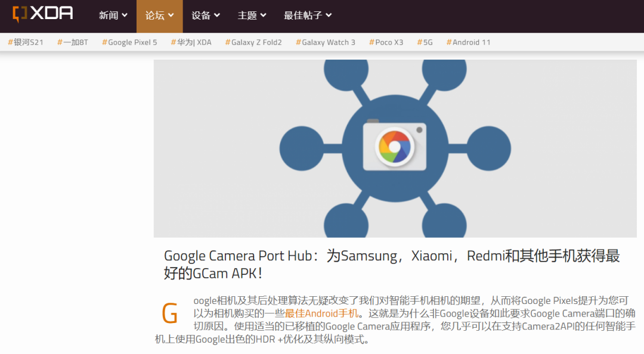Open the #Galaxy Watch 3 tag
This screenshot has height=354, width=644.
326,42
